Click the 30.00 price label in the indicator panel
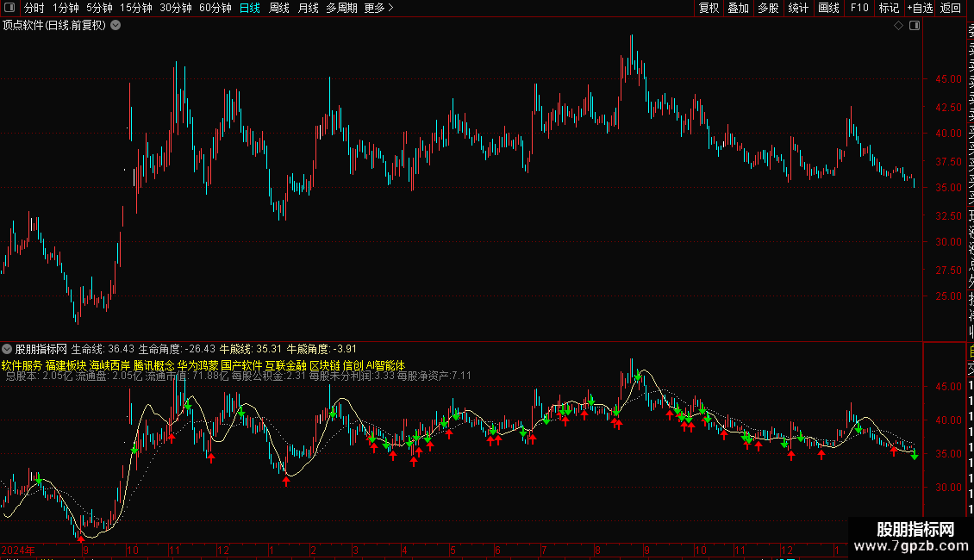974x560 pixels. point(948,488)
